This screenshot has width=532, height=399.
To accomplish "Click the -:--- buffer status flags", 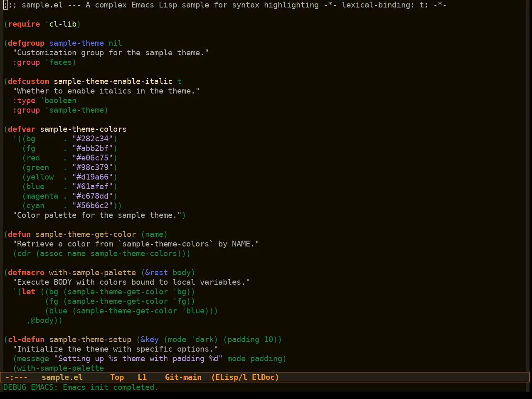I will [17, 377].
